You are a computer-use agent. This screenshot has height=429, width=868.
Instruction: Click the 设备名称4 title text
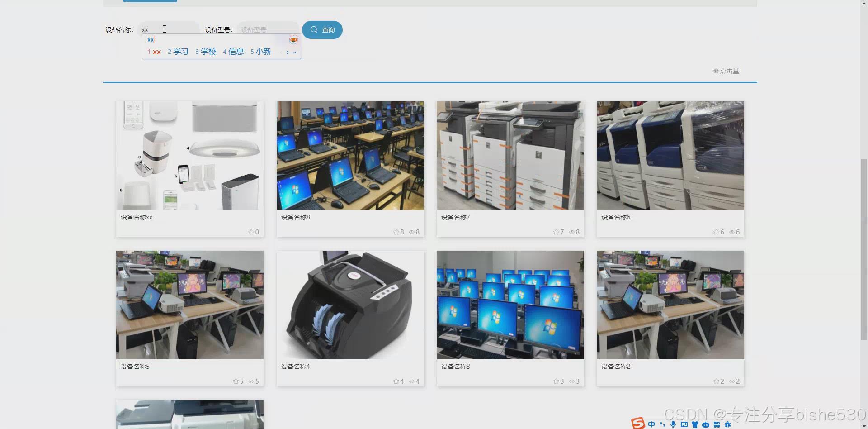(296, 367)
